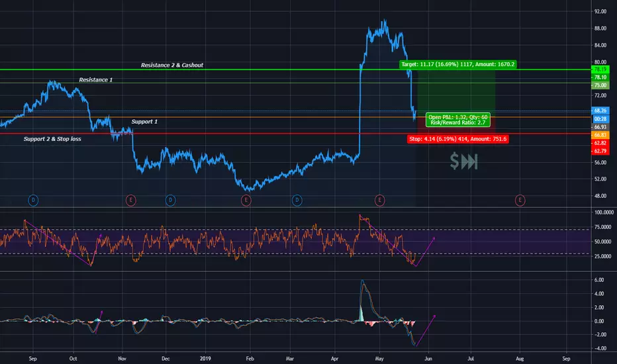
Task: Select the Apr label on time axis
Action: click(x=334, y=359)
